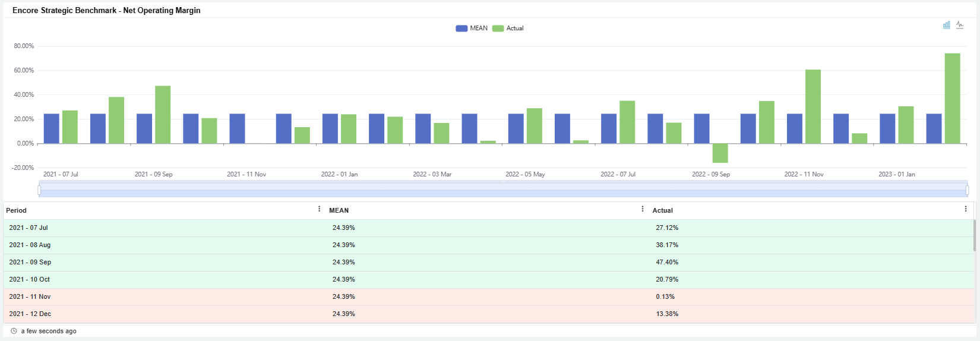The image size is (980, 341).
Task: Open Actual column options menu
Action: (965, 209)
